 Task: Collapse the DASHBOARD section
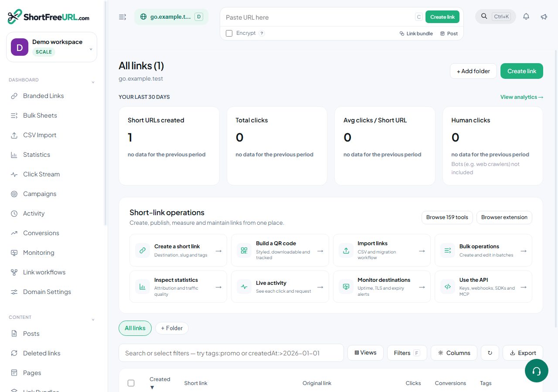pyautogui.click(x=93, y=82)
